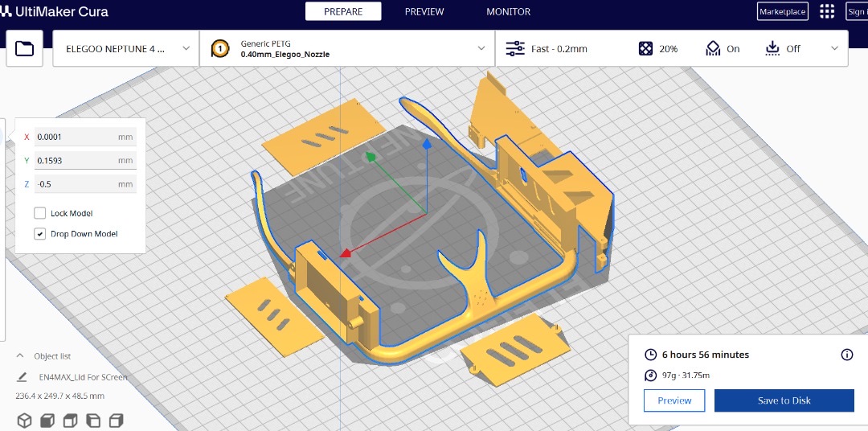Switch to the PREVIEW tab
Viewport: 868px width, 431px height.
pos(424,11)
